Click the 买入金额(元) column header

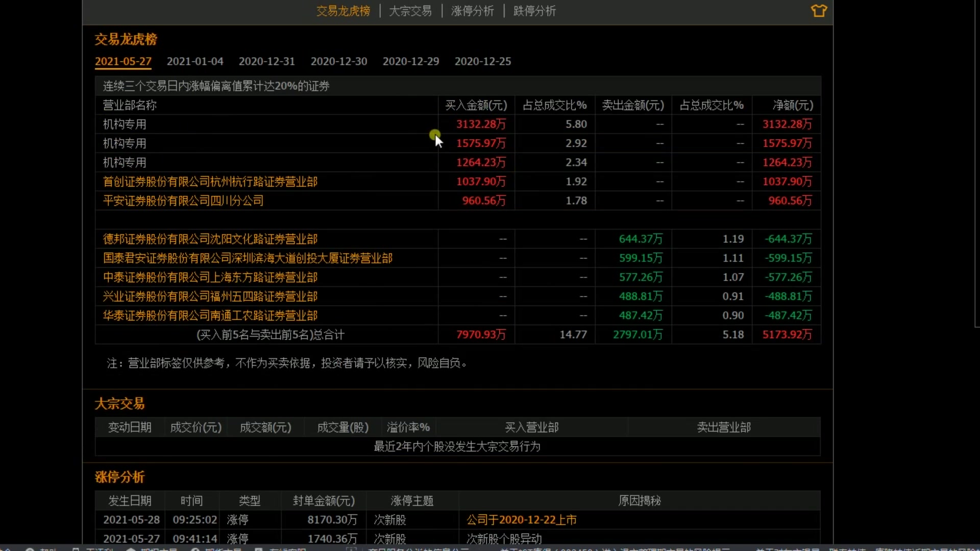pyautogui.click(x=476, y=105)
